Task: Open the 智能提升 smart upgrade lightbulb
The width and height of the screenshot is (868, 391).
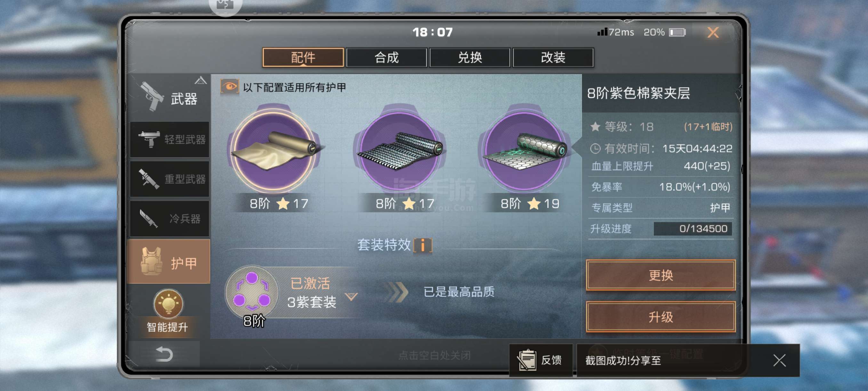Action: (x=168, y=303)
